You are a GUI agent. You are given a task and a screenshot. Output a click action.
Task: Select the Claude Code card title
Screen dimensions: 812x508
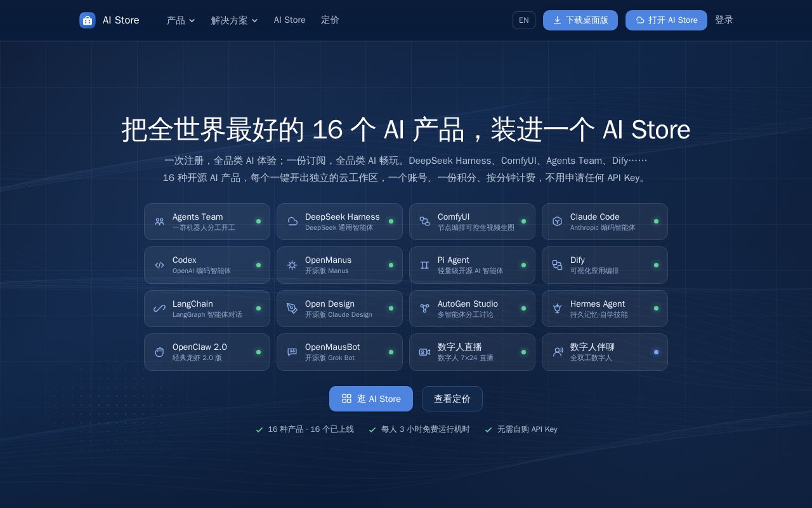595,217
